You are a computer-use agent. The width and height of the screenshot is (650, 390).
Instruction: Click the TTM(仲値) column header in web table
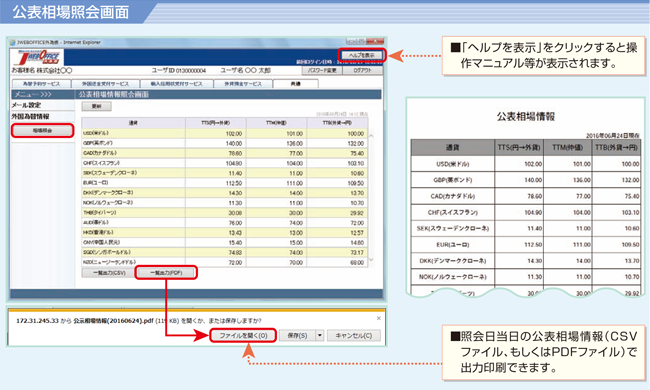pyautogui.click(x=276, y=123)
